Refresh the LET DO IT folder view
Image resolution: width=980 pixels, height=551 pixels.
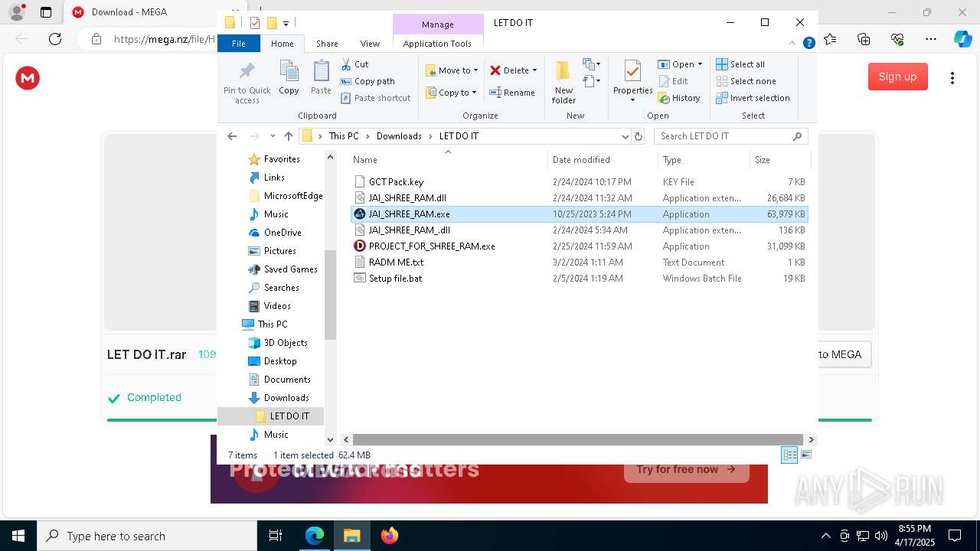click(x=639, y=136)
